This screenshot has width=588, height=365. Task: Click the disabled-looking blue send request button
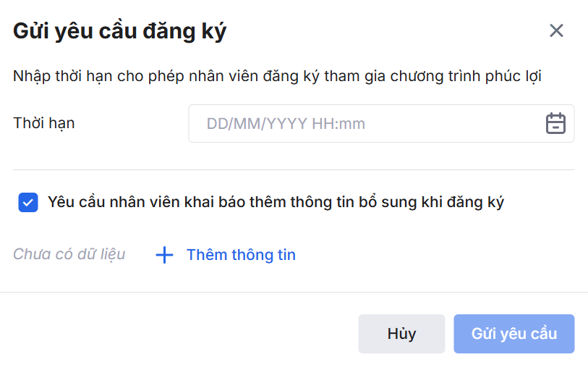514,334
